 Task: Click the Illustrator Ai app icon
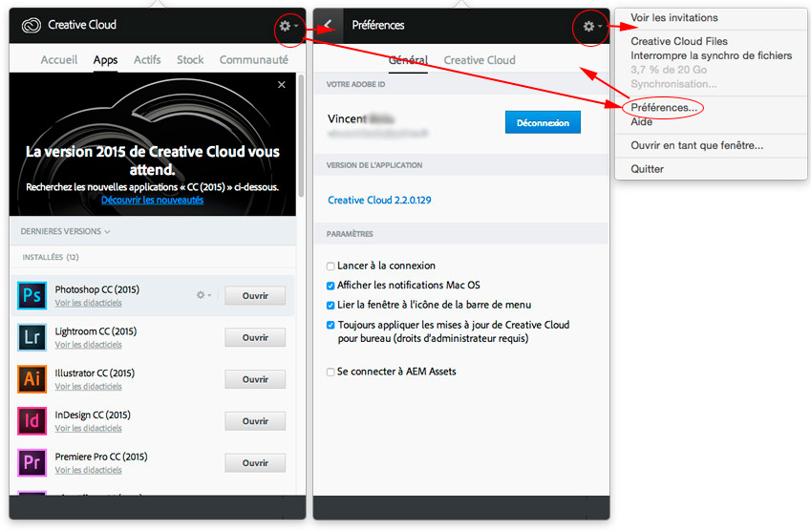(x=32, y=379)
